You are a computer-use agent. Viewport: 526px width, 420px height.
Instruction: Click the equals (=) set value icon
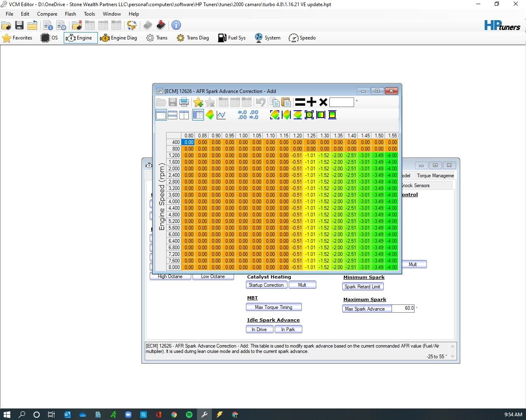300,102
